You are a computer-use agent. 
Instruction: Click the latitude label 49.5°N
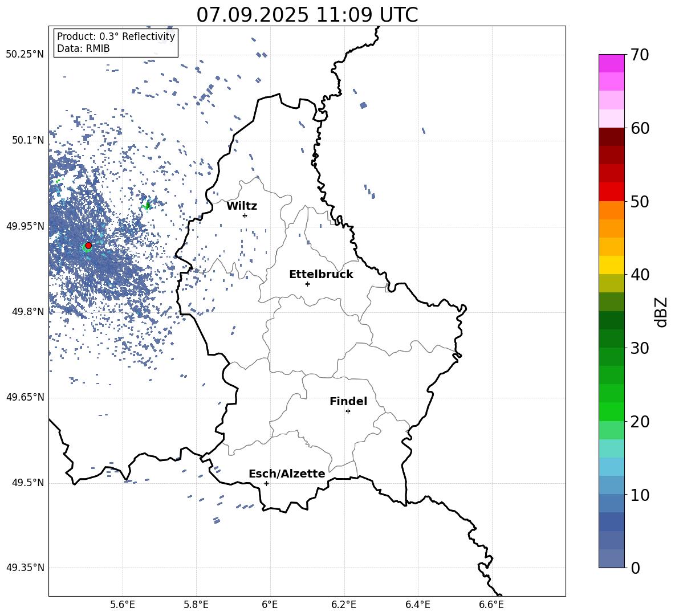(x=28, y=483)
